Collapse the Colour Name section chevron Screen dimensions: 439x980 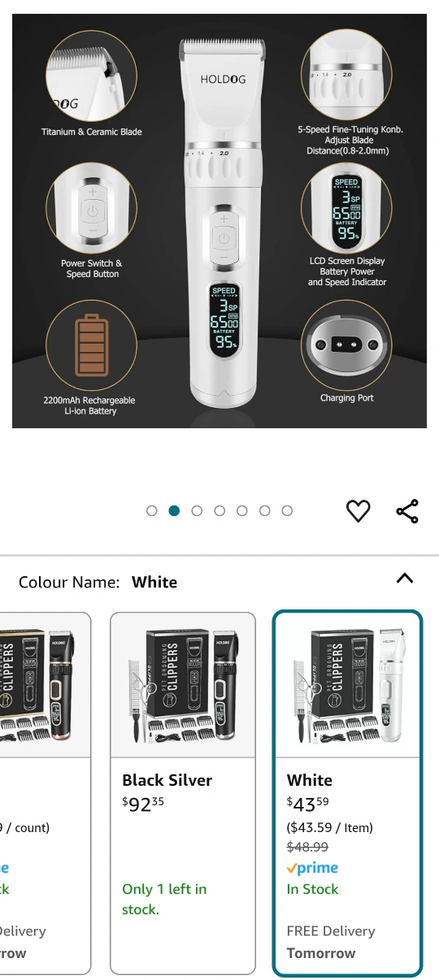coord(404,579)
